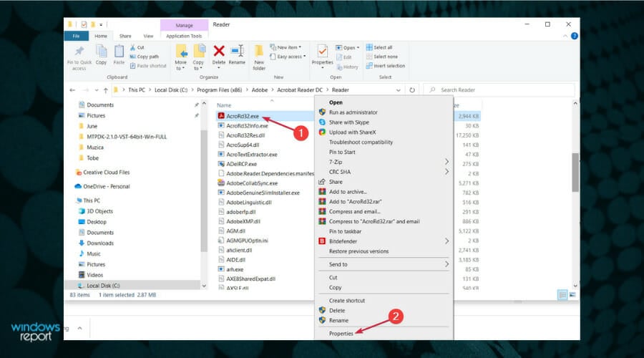
Task: Click Select none in ribbon
Action: [x=382, y=57]
